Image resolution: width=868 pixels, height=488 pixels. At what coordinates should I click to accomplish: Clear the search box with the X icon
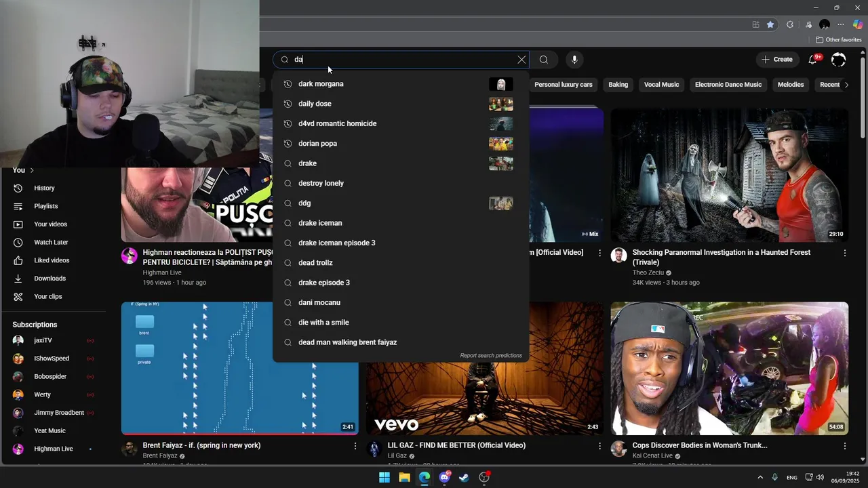coord(521,60)
